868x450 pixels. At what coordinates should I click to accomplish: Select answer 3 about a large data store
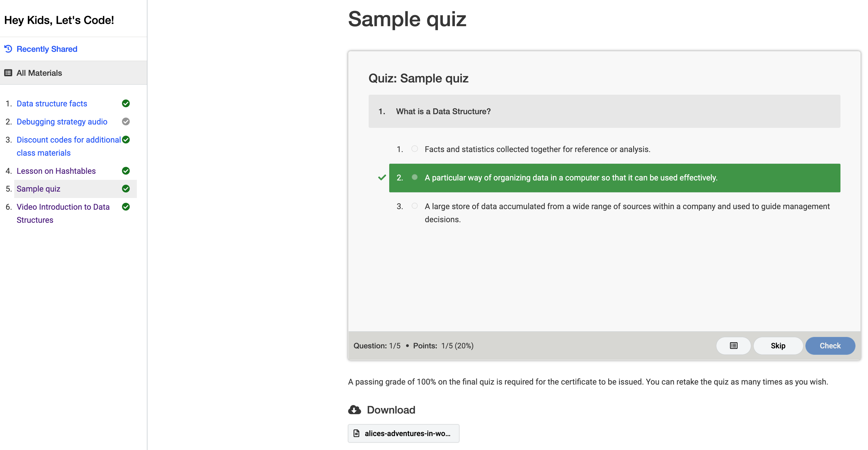(415, 206)
